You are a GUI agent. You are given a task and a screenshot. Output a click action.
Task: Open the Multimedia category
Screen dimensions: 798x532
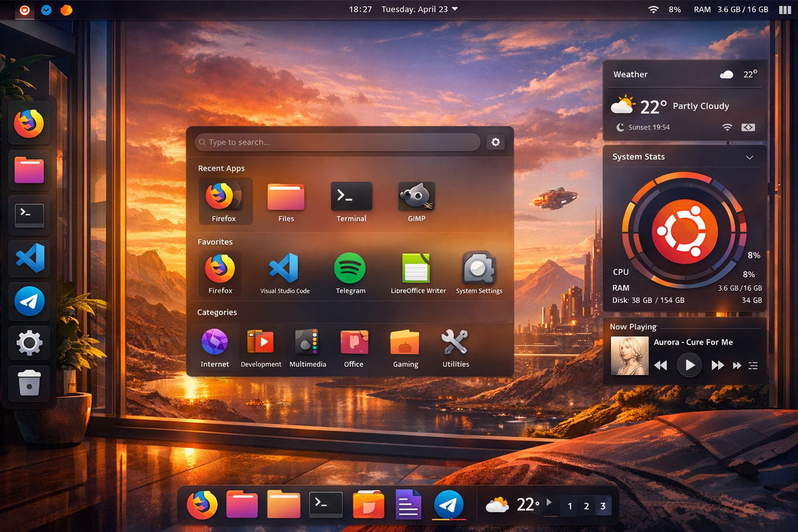coord(308,348)
